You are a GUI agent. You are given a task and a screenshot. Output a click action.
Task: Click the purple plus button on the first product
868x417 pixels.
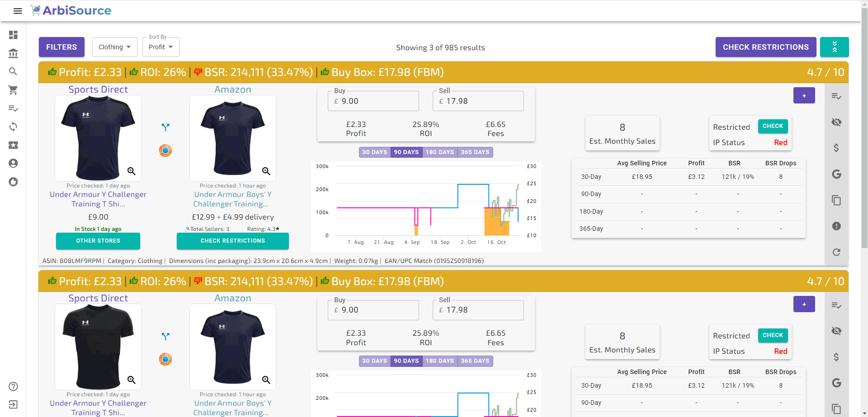click(x=804, y=95)
